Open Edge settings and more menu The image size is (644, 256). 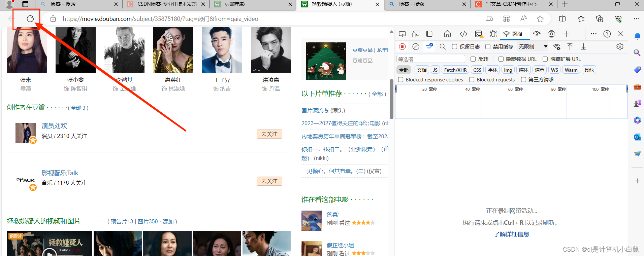(636, 19)
